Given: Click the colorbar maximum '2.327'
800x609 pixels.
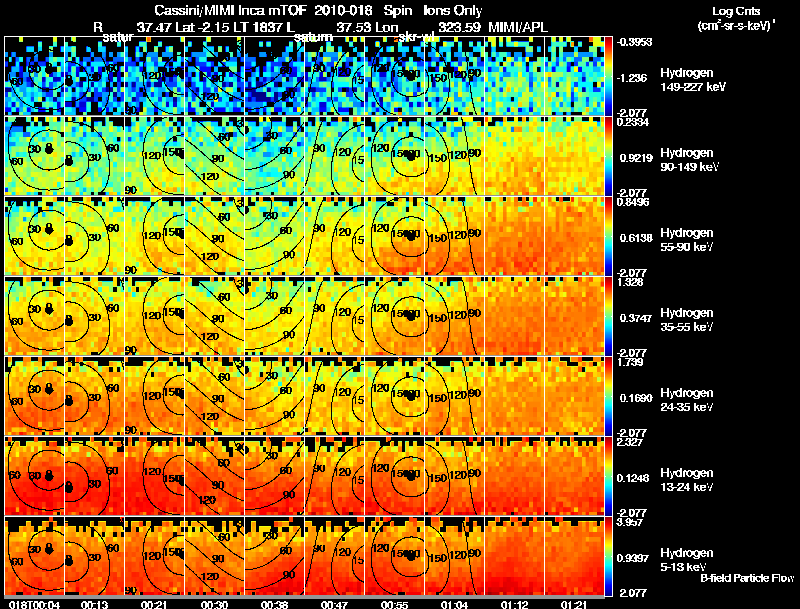Looking at the screenshot, I should pos(630,442).
